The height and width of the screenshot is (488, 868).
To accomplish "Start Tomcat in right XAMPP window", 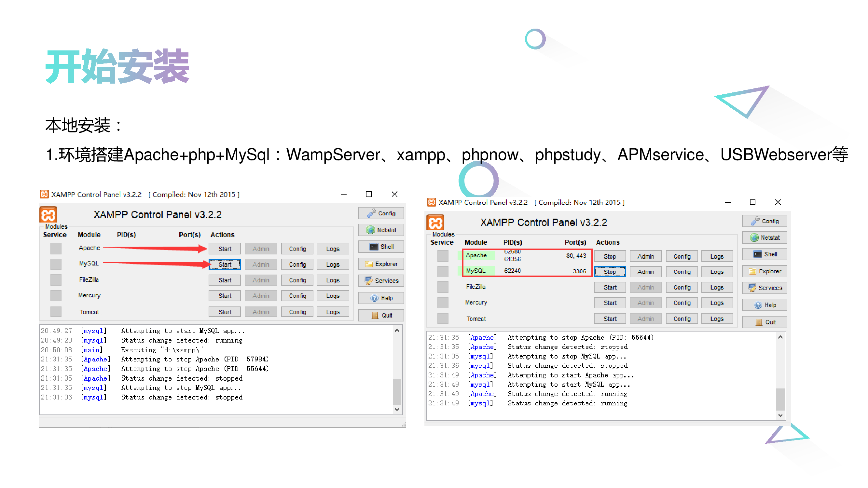I will coord(610,319).
